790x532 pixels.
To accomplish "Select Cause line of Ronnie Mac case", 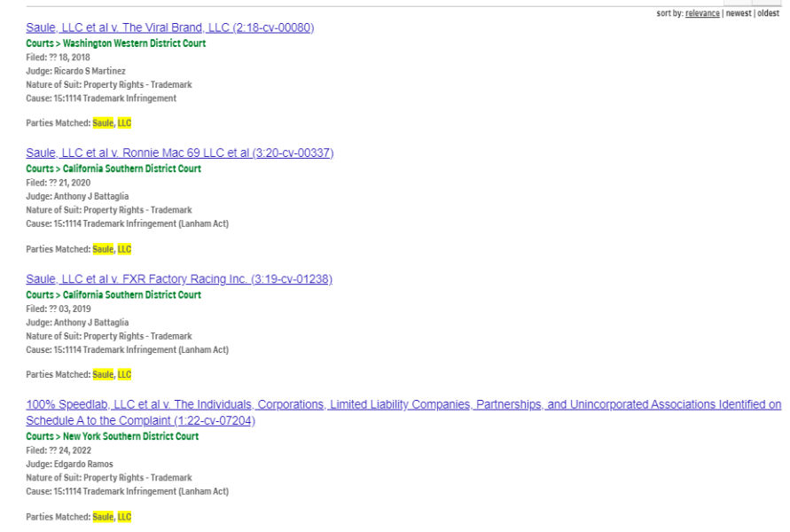I will [x=128, y=223].
